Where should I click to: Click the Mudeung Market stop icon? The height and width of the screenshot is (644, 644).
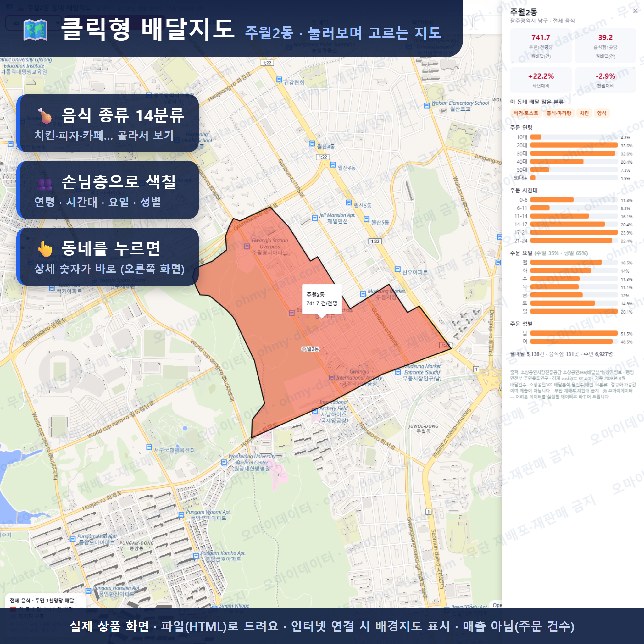point(363,294)
